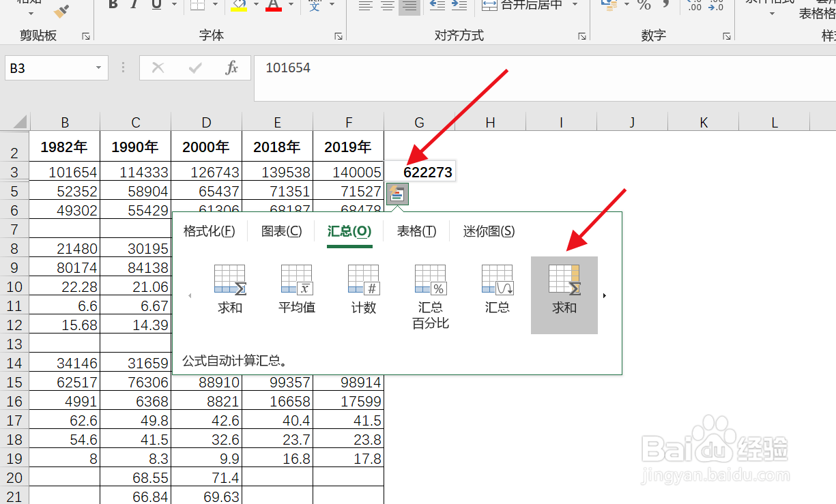This screenshot has width=836, height=504.
Task: Switch to the 图表(C) tab
Action: coord(280,231)
